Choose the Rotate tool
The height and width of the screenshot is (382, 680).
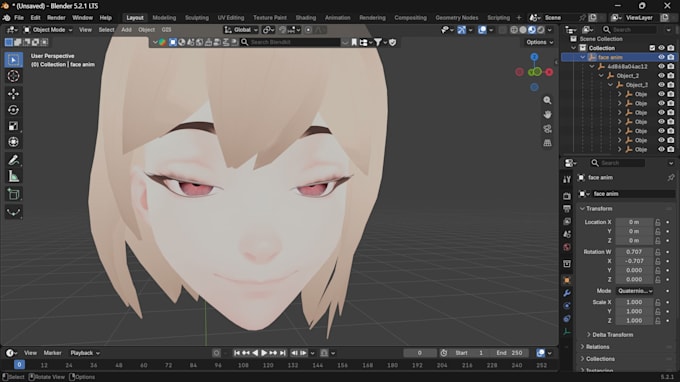coord(13,110)
